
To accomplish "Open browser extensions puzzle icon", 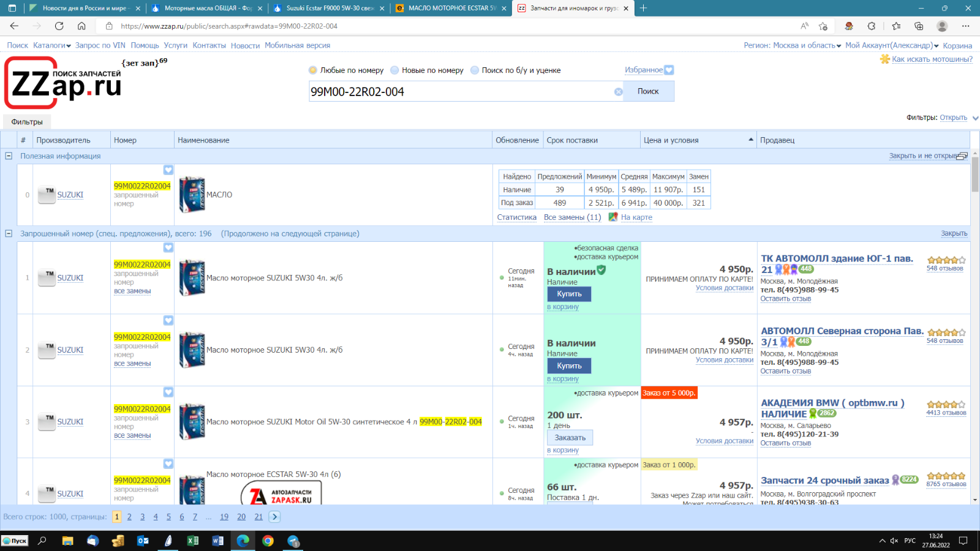I will (x=872, y=26).
